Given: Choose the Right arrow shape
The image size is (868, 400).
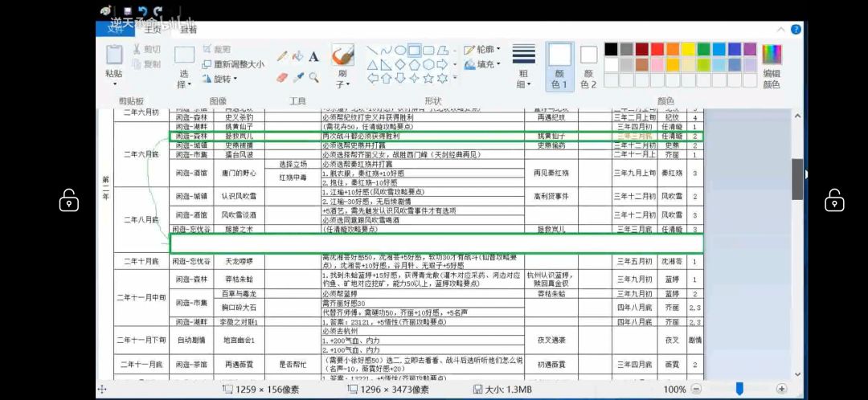Looking at the screenshot, I should [x=442, y=65].
